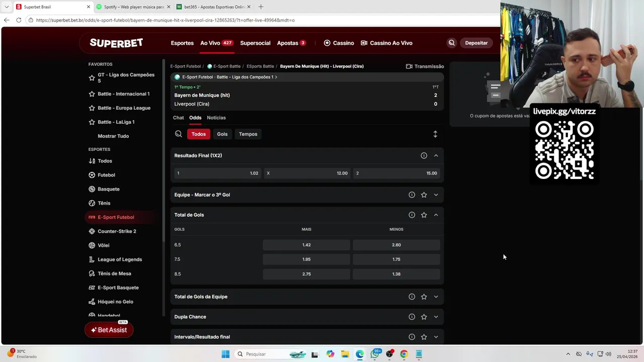
Task: Show info for Total de Gols
Action: (x=412, y=215)
